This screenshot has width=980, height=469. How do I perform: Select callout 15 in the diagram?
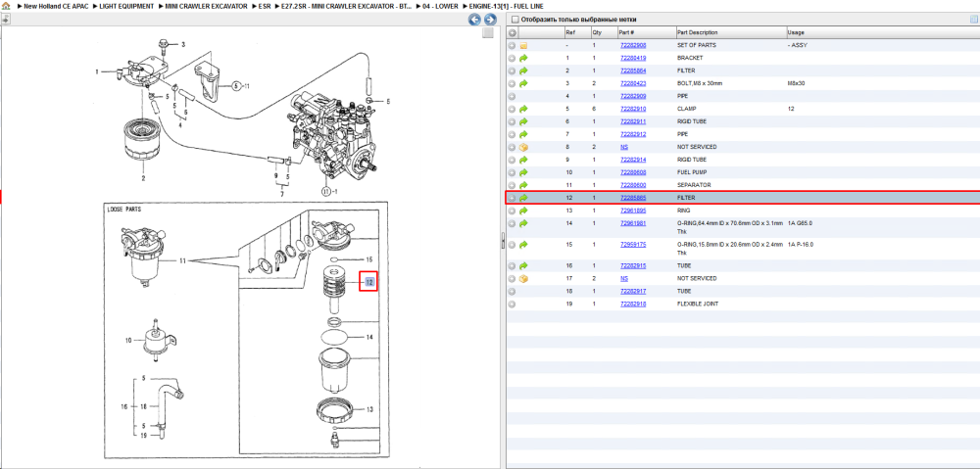tap(369, 258)
